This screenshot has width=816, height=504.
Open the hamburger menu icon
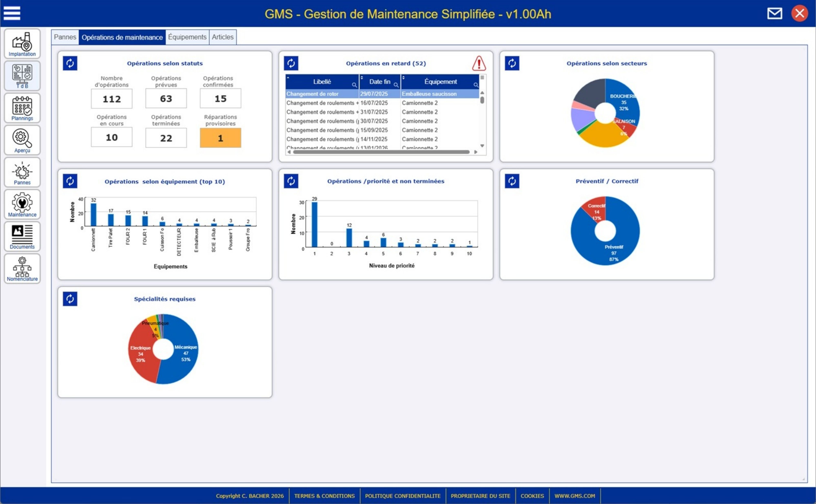coord(12,13)
